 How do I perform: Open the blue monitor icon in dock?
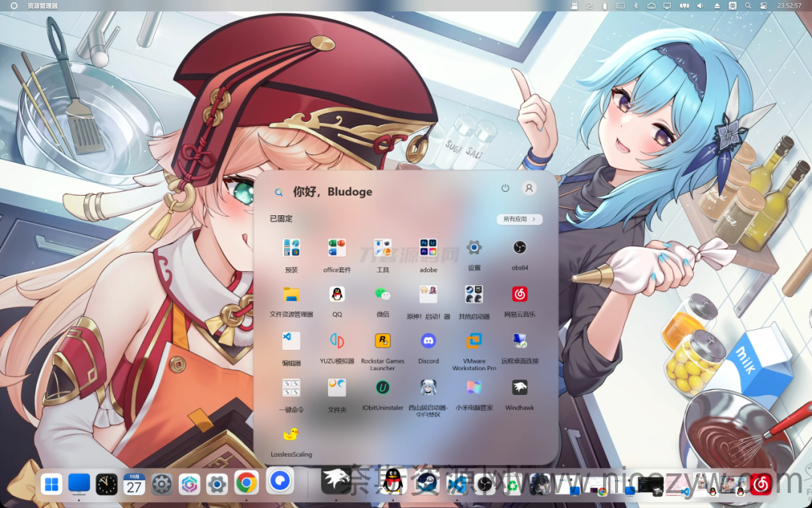tap(79, 484)
